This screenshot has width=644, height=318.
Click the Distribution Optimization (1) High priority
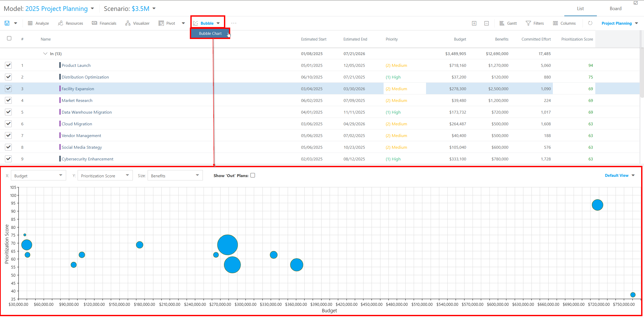coord(393,77)
